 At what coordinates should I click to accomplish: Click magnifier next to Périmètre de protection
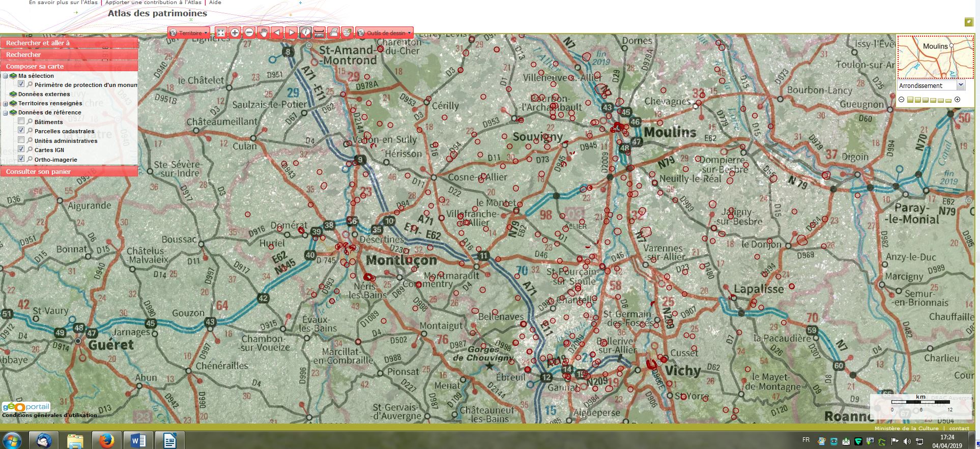point(30,84)
